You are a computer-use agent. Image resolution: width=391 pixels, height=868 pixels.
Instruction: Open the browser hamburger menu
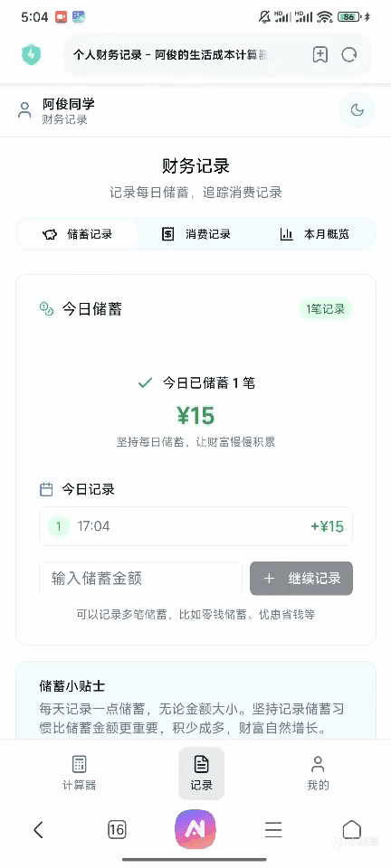pos(273,829)
